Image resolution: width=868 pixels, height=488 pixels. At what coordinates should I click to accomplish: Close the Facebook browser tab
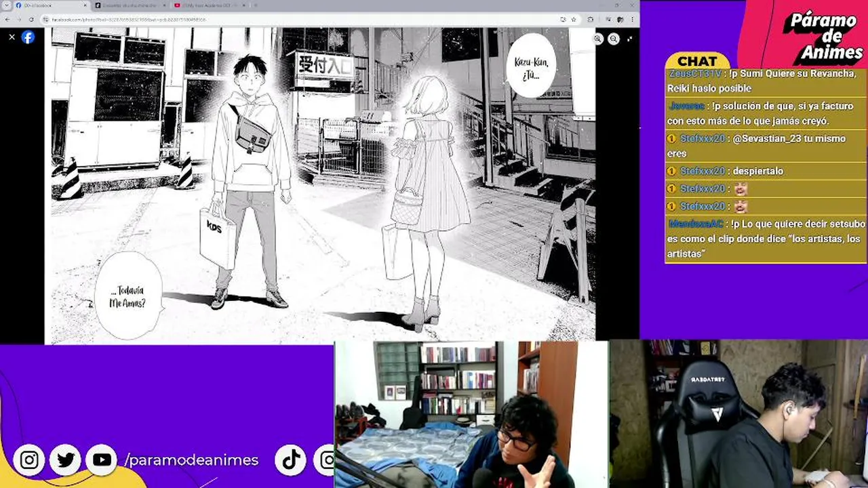86,5
